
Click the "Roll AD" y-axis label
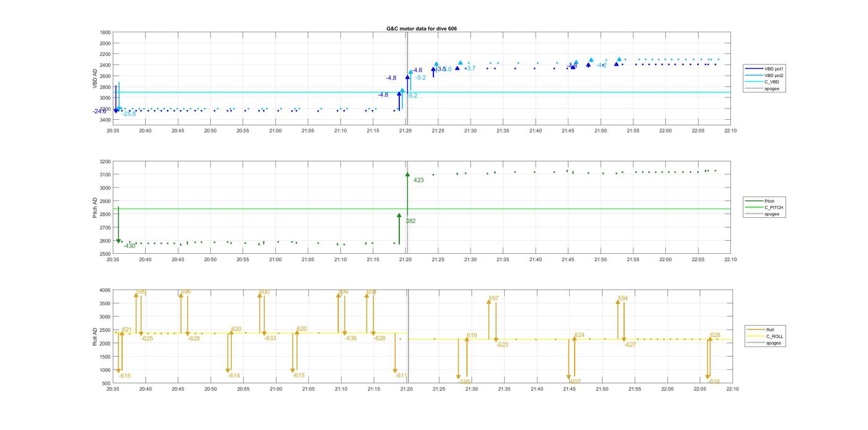point(95,336)
